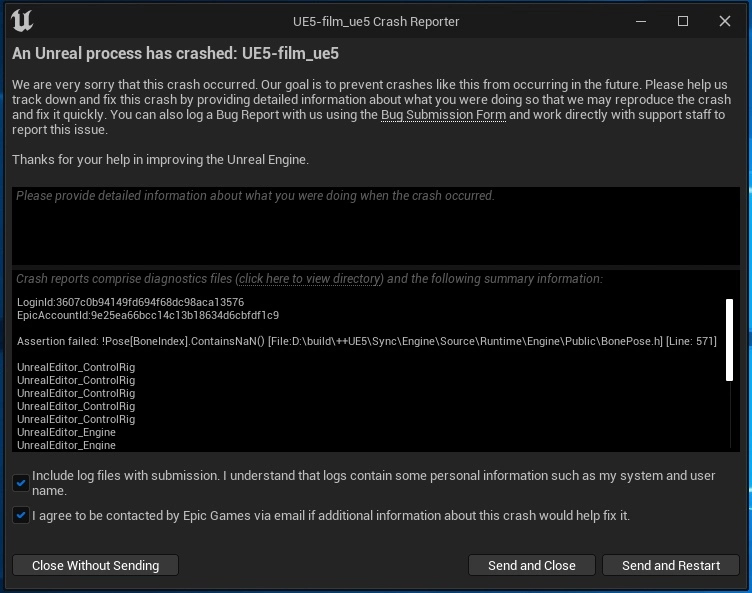Click the Unreal Engine logo in title bar
This screenshot has height=593, width=752.
(x=21, y=22)
